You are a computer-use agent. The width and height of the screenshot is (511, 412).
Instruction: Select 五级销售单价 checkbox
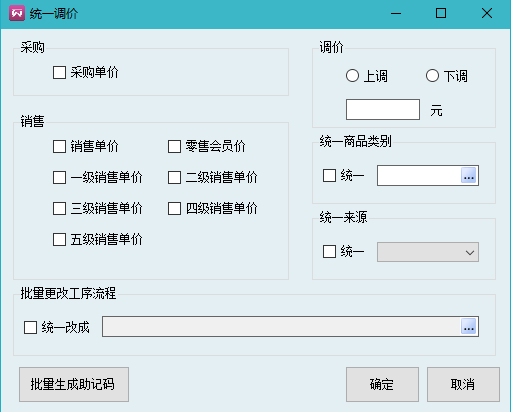pos(59,239)
